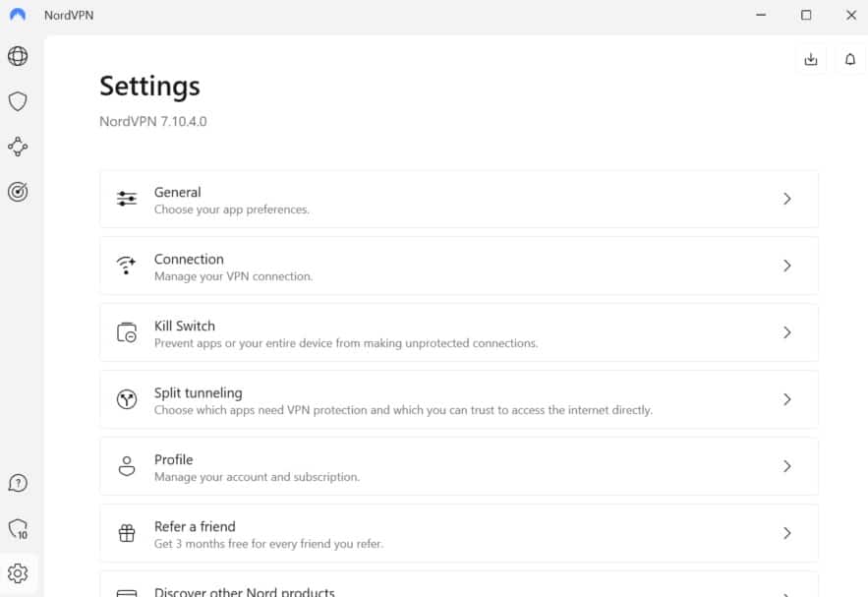
Task: Open Discover other Nord products entry
Action: (x=459, y=585)
